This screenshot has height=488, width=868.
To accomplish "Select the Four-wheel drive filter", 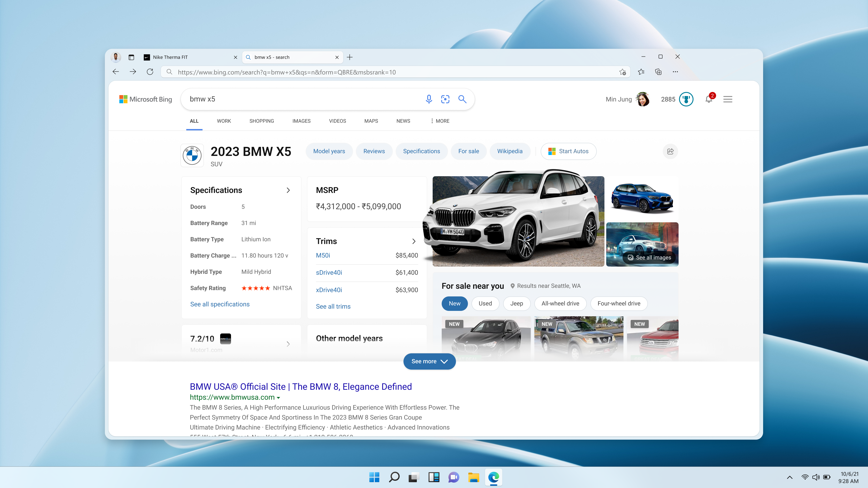I will pos(619,303).
